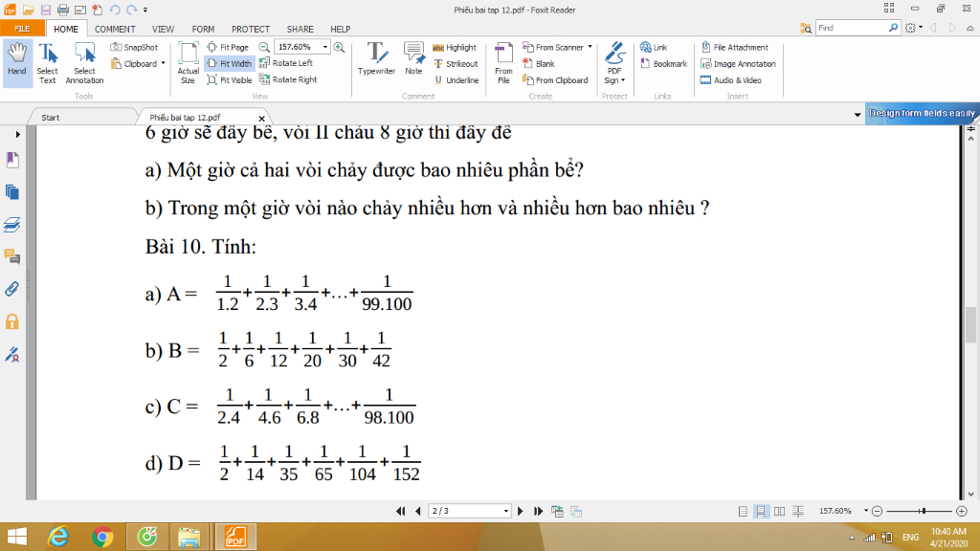Switch to the COMMENT ribbon tab
The width and height of the screenshot is (980, 551).
[x=115, y=29]
